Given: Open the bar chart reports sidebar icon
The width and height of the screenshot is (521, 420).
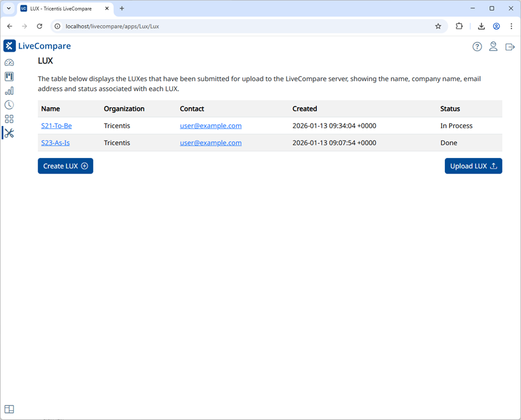Looking at the screenshot, I should click(10, 91).
